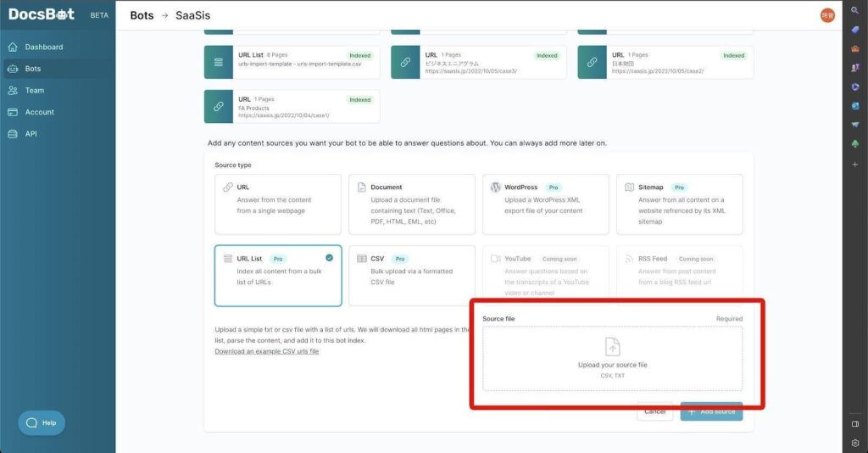This screenshot has width=868, height=453.
Task: Click the API printer icon in sidebar
Action: click(13, 134)
